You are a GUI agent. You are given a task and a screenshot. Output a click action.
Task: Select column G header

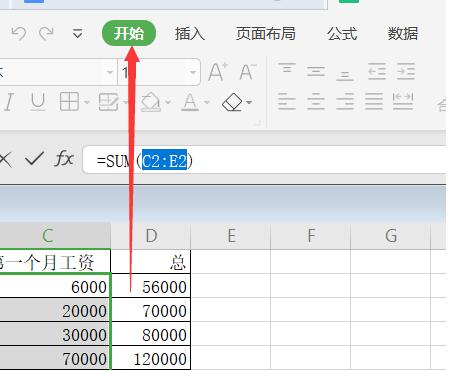(391, 235)
